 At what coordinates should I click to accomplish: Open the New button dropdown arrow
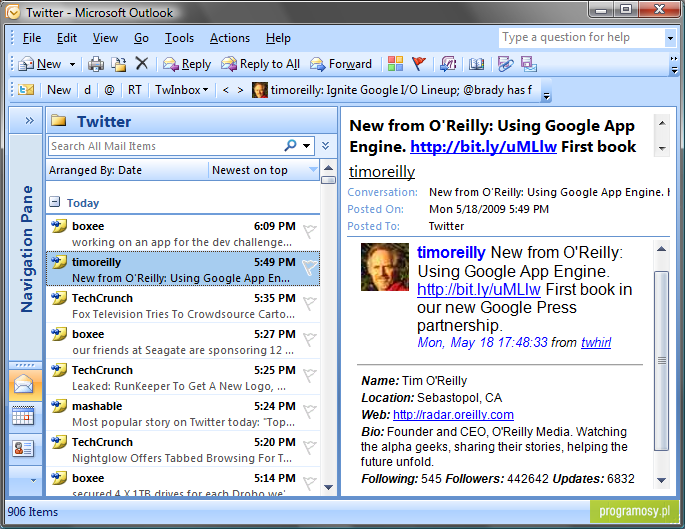point(73,65)
